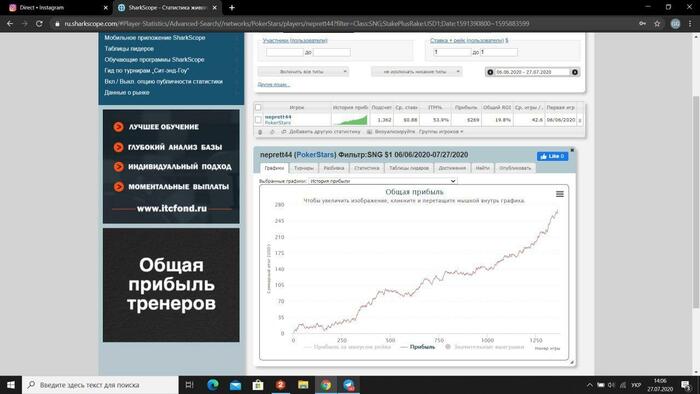Tick the select-all header checkbox

click(258, 108)
